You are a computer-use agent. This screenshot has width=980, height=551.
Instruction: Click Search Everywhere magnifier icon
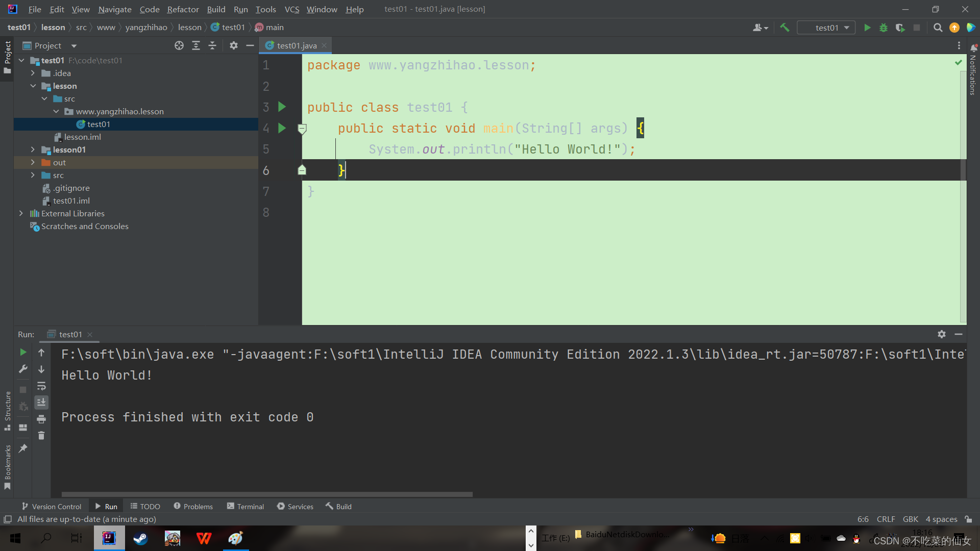[x=938, y=28]
